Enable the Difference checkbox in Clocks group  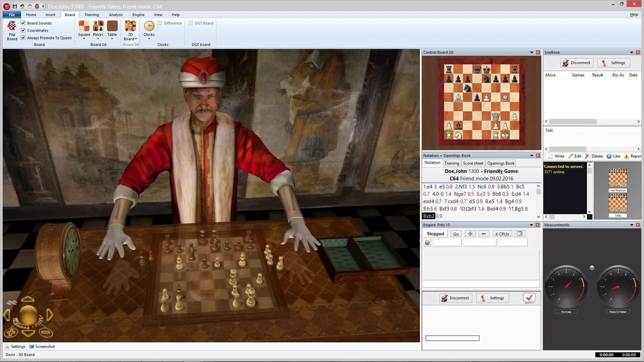point(160,23)
